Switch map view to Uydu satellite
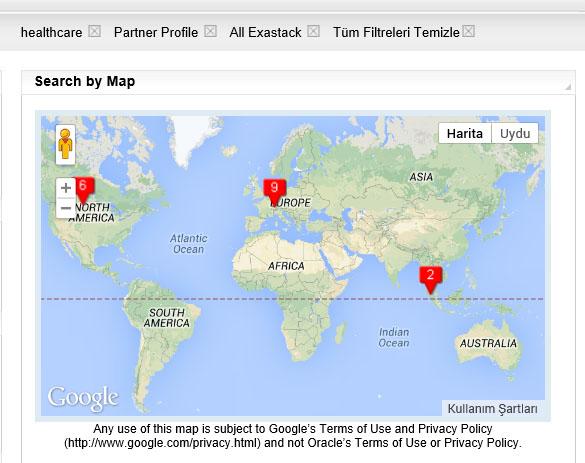Viewport: 585px width, 463px height. click(515, 133)
